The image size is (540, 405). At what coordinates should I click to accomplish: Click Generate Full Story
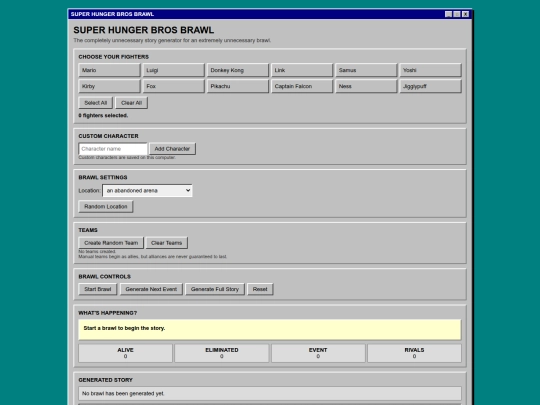pyautogui.click(x=215, y=289)
